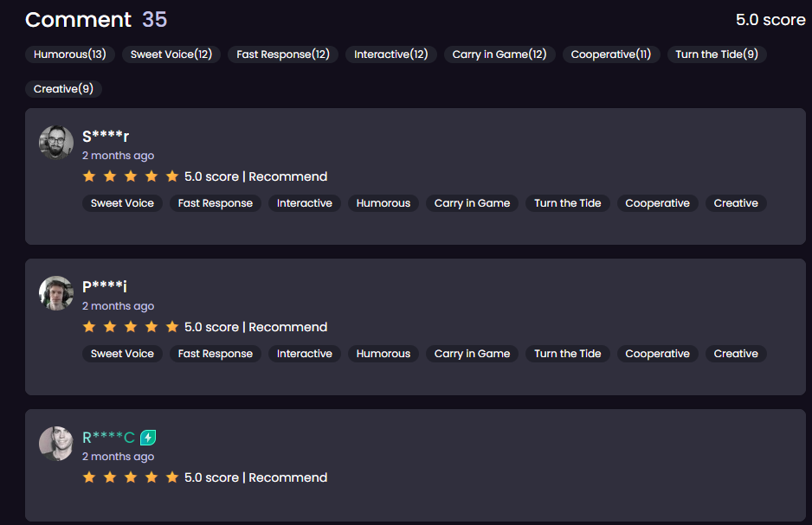Choose the Cooperative(11) filter tag
Image resolution: width=812 pixels, height=525 pixels.
click(x=611, y=54)
